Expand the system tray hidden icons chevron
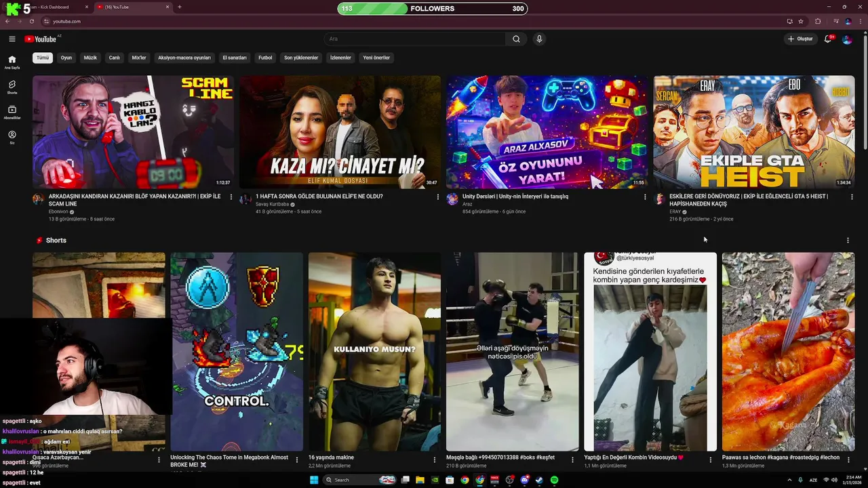The width and height of the screenshot is (868, 488). 789,480
